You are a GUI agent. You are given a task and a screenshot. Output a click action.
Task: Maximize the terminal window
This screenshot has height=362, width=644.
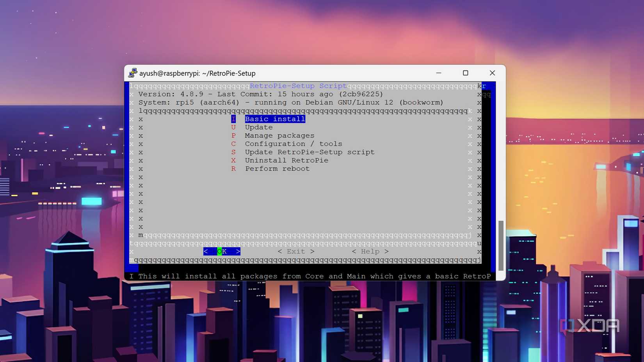465,73
